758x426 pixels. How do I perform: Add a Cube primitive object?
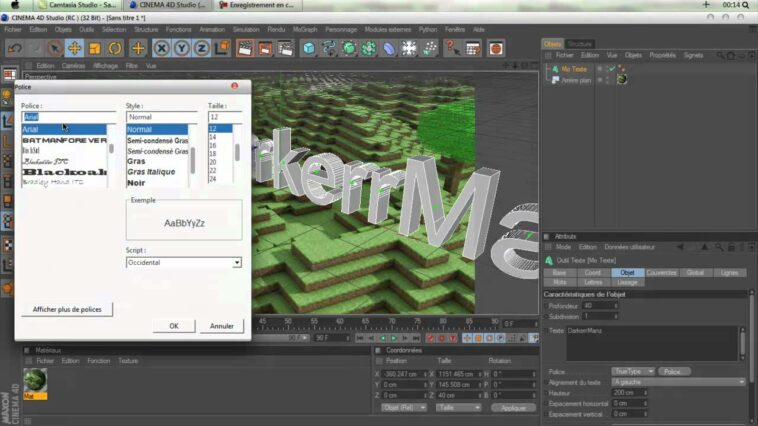309,48
